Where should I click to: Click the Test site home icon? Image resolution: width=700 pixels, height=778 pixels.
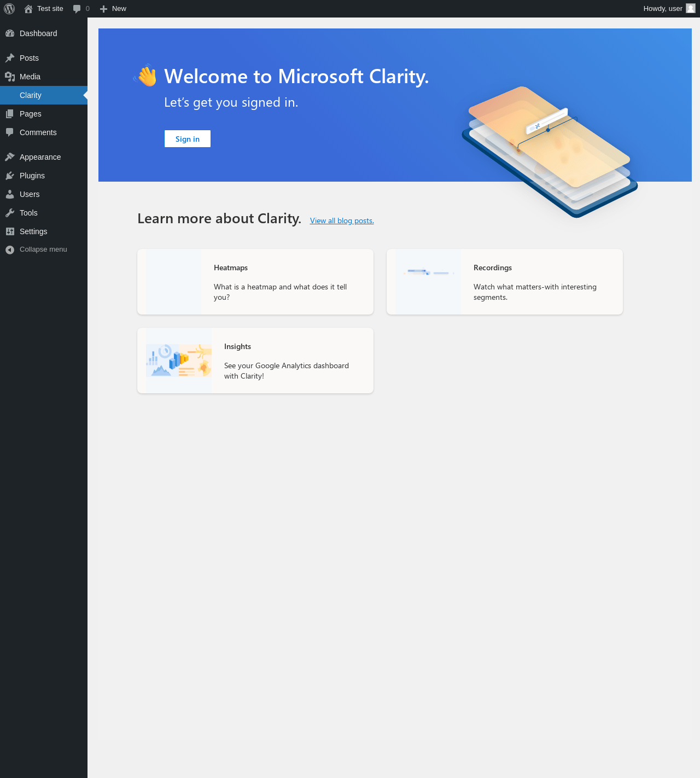point(28,9)
